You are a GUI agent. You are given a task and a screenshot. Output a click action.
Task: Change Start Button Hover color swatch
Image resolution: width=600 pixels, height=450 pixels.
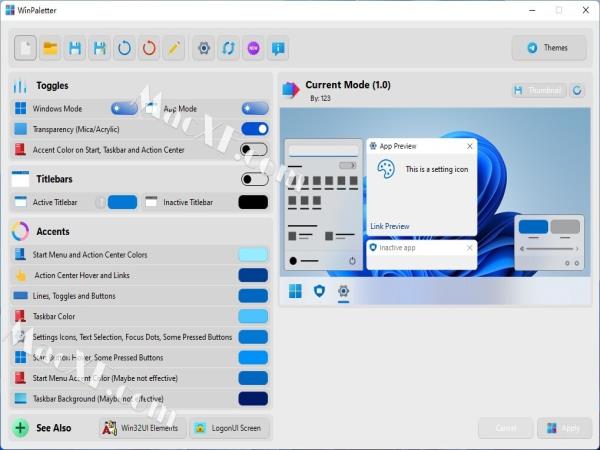click(253, 357)
